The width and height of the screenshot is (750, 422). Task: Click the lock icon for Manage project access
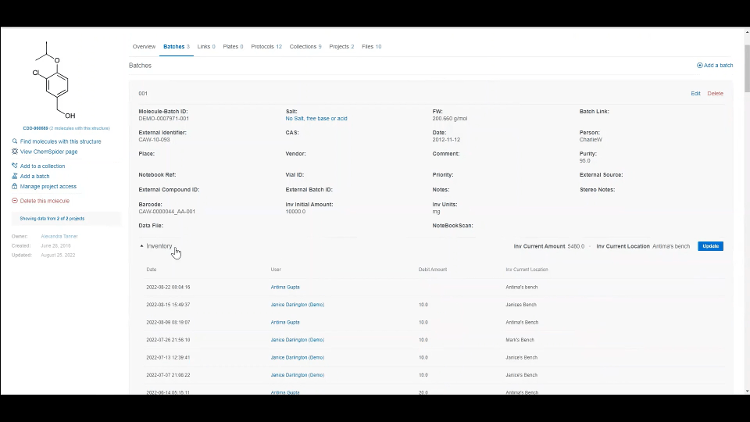[14, 186]
